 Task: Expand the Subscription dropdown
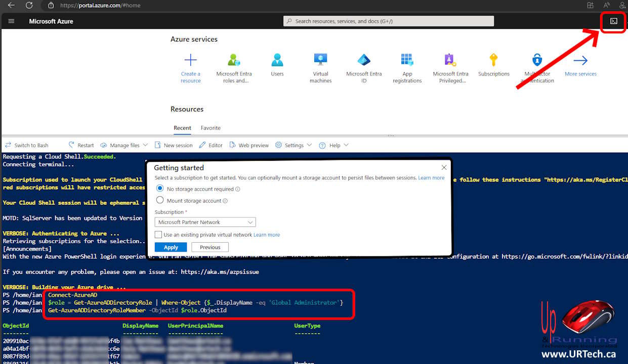[x=205, y=222]
